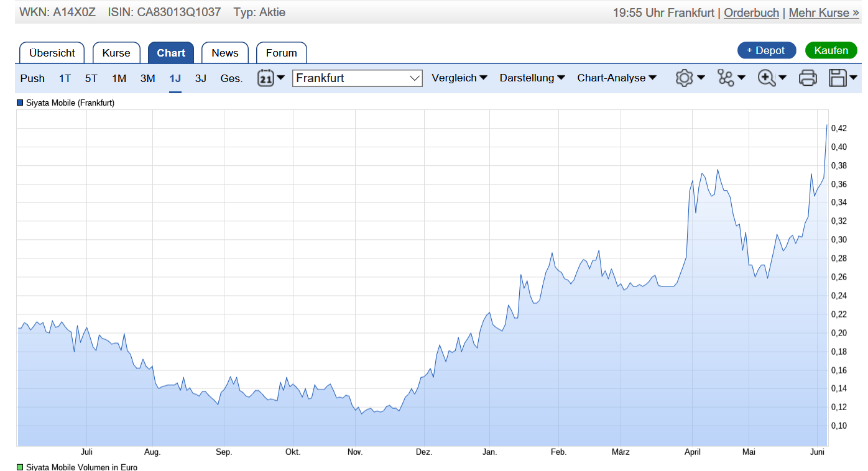Open the Orderbuch link

point(751,12)
